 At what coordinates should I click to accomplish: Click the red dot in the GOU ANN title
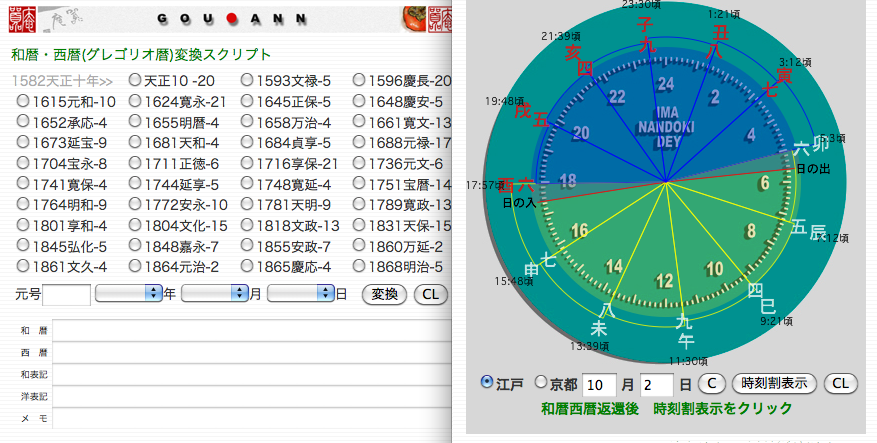pos(230,20)
